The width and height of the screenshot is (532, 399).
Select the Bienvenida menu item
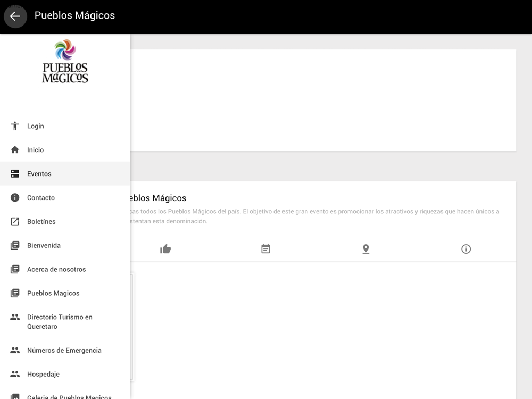tap(65, 245)
